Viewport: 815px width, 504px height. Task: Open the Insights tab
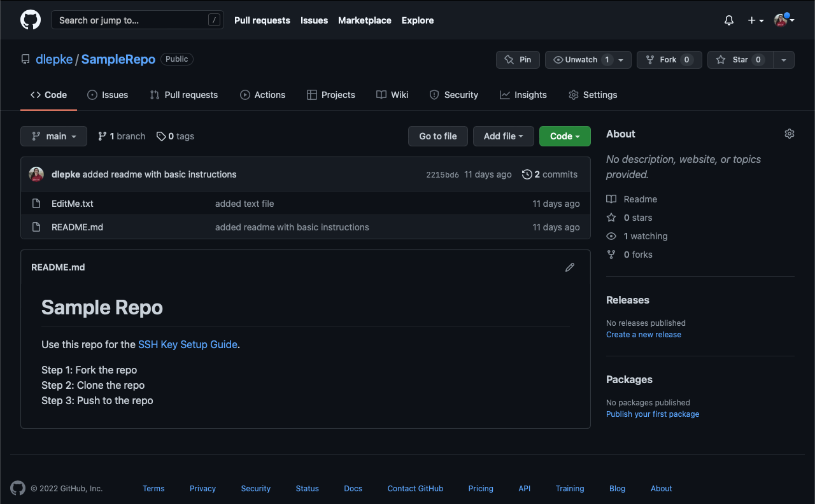click(x=523, y=95)
